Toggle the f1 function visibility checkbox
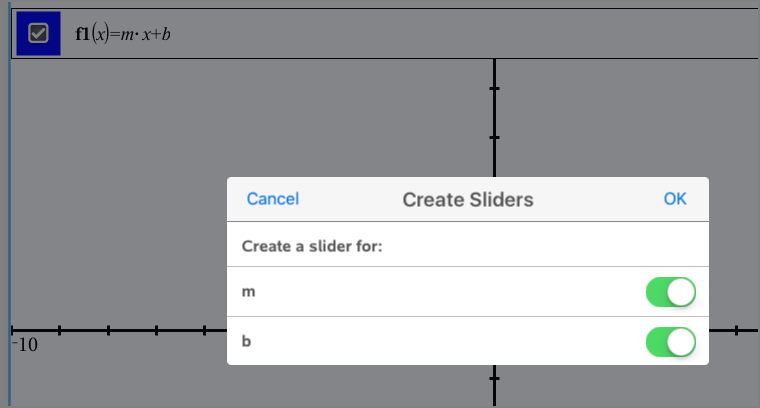This screenshot has height=408, width=760. point(38,34)
